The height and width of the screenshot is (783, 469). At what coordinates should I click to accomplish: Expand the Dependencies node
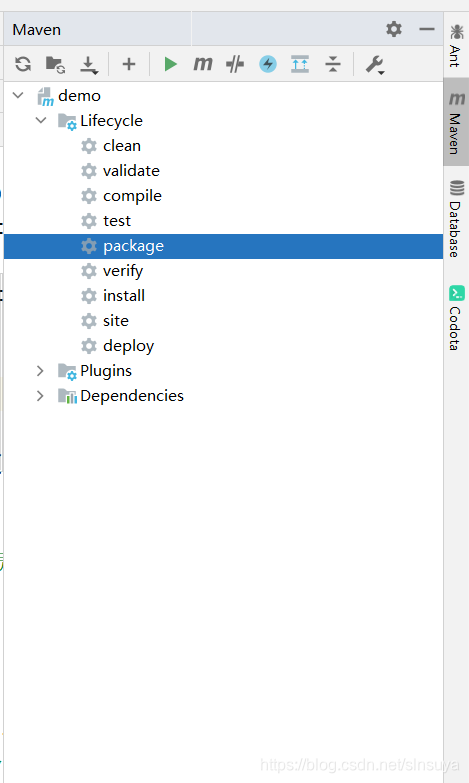40,395
